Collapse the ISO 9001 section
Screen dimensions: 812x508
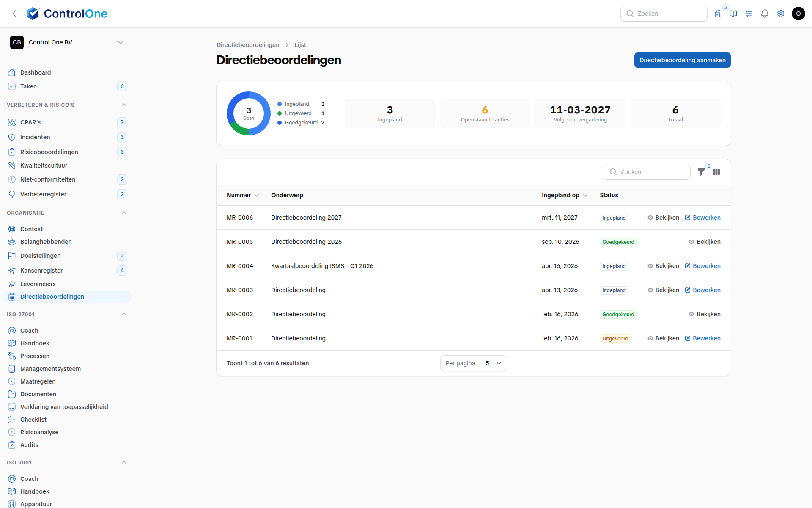[124, 463]
